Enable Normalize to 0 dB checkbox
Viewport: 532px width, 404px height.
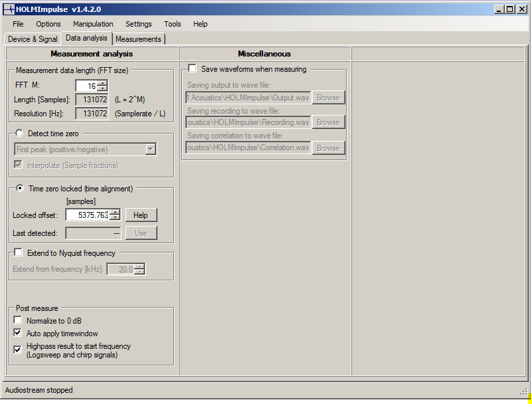point(18,320)
